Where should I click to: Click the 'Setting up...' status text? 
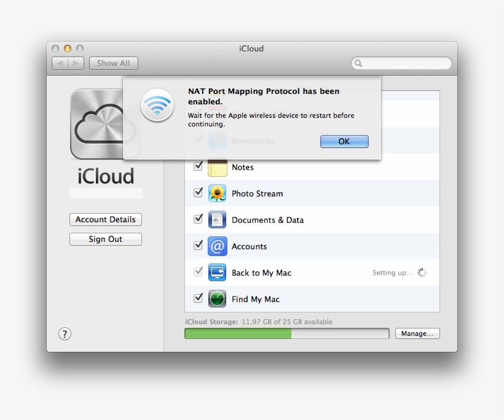point(393,273)
